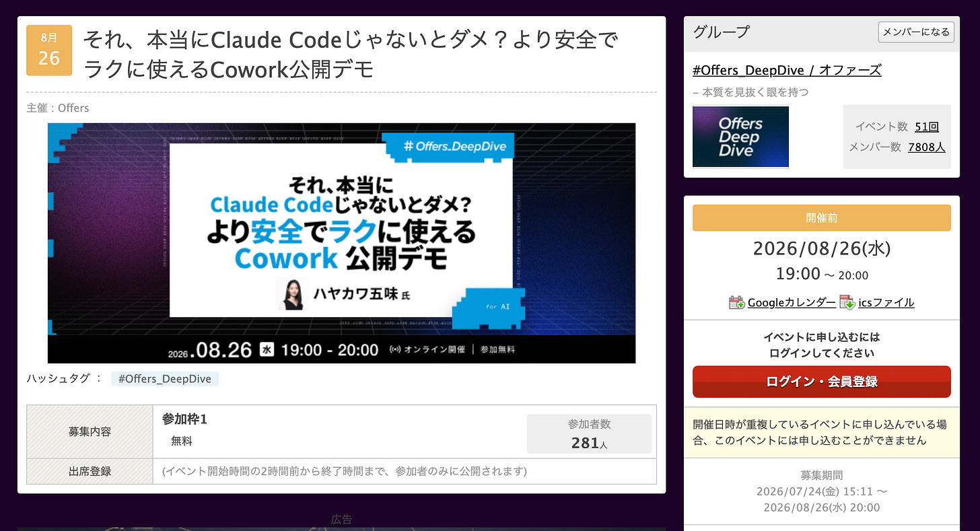Viewport: 980px width, 531px height.
Task: Open the Offers Deep Dive group thumbnail
Action: pos(740,137)
